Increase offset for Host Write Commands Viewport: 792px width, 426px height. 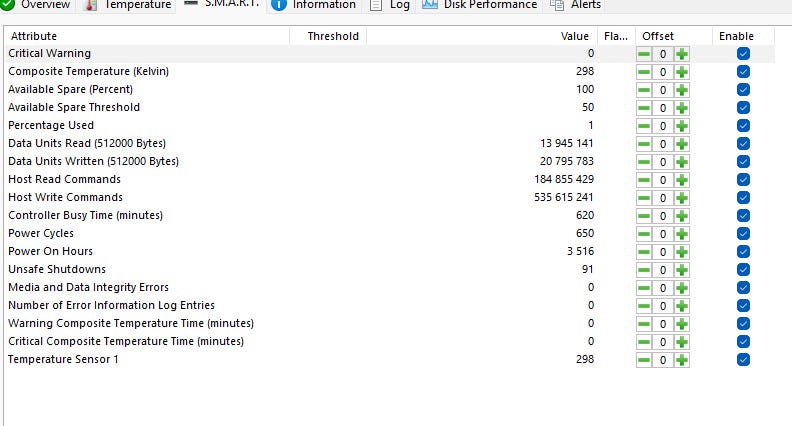(682, 198)
